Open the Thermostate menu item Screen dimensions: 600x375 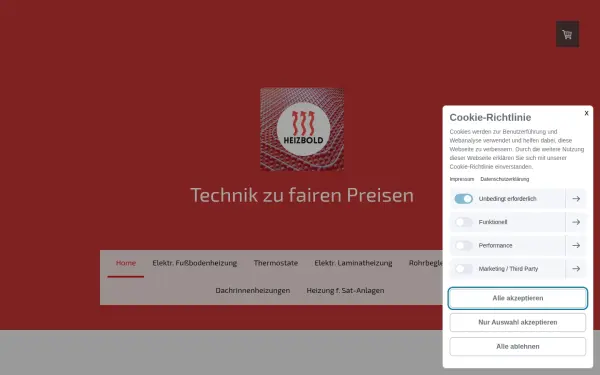[276, 263]
